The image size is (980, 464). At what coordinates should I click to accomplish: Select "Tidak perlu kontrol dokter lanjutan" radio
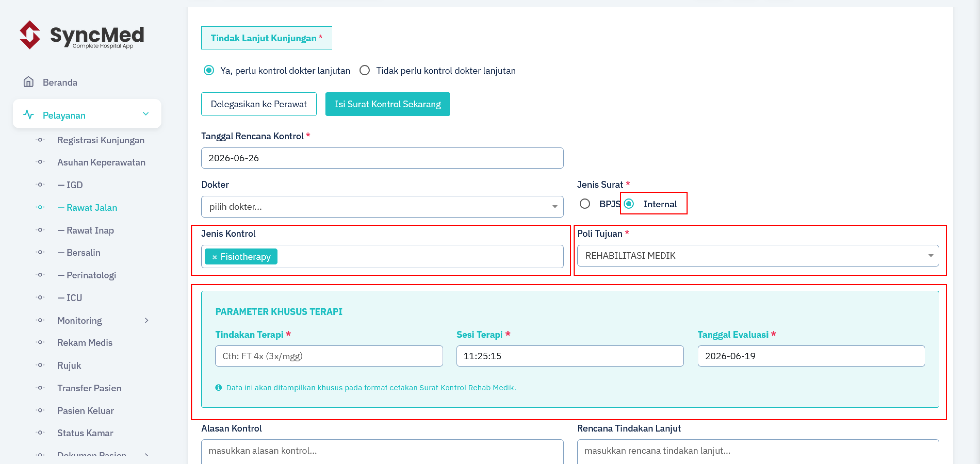(364, 70)
